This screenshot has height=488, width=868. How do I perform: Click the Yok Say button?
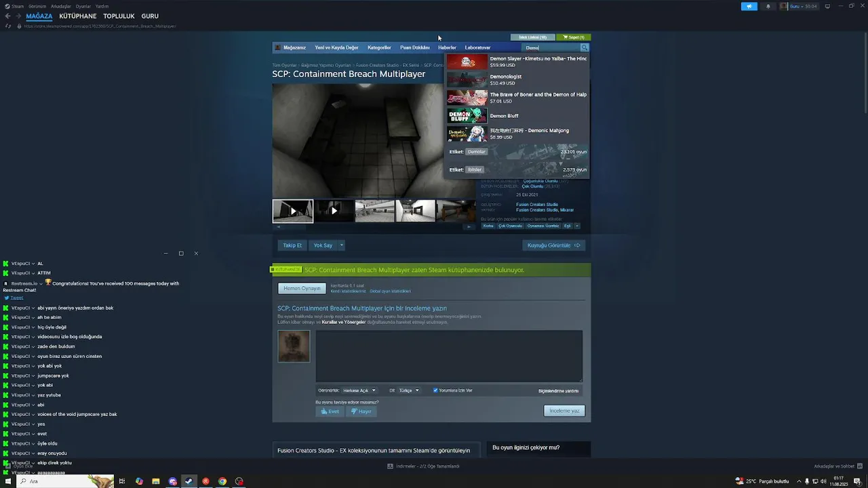point(323,245)
